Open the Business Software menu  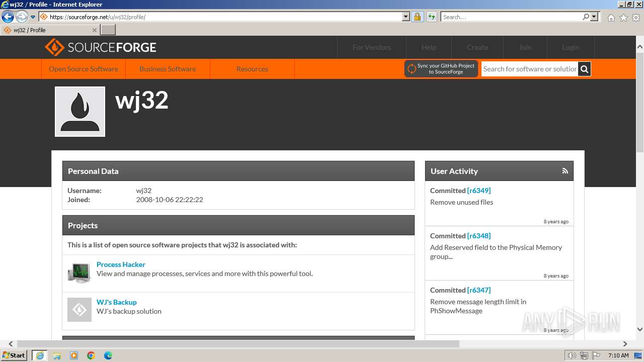coord(168,69)
